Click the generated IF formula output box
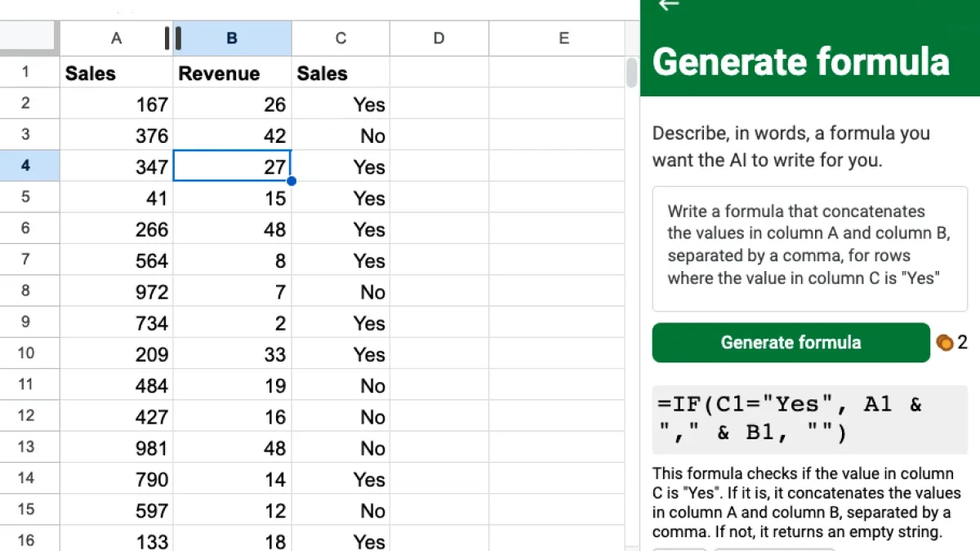Viewport: 980px width, 551px height. (x=808, y=418)
